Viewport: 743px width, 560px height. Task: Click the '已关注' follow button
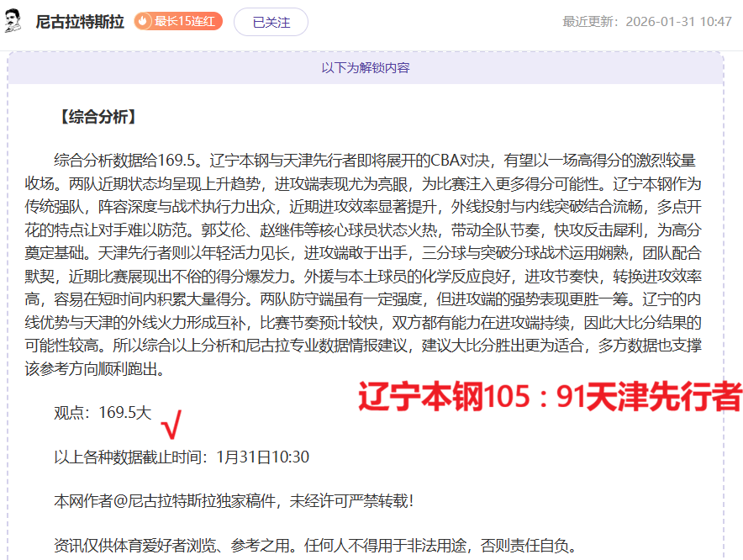[x=271, y=19]
